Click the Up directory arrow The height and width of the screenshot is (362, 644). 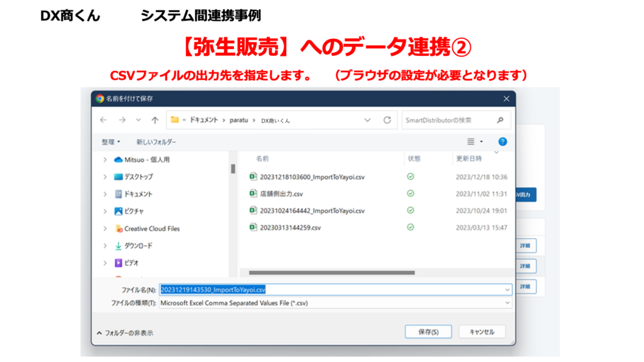click(x=155, y=120)
